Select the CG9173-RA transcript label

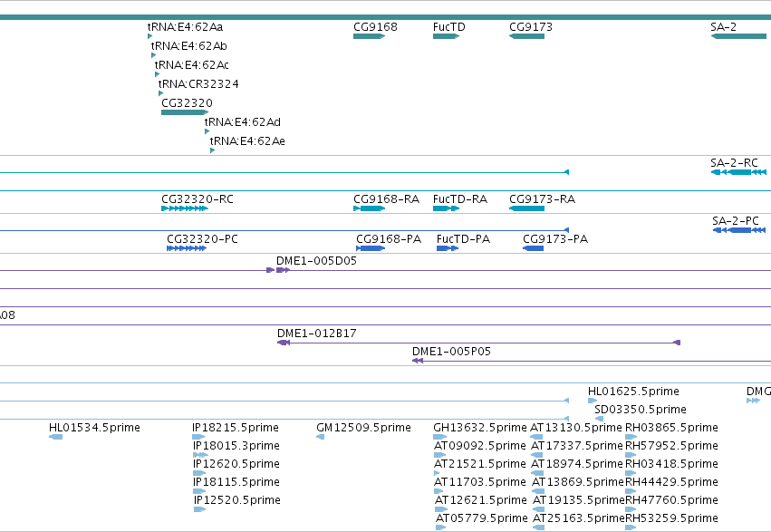pyautogui.click(x=543, y=199)
